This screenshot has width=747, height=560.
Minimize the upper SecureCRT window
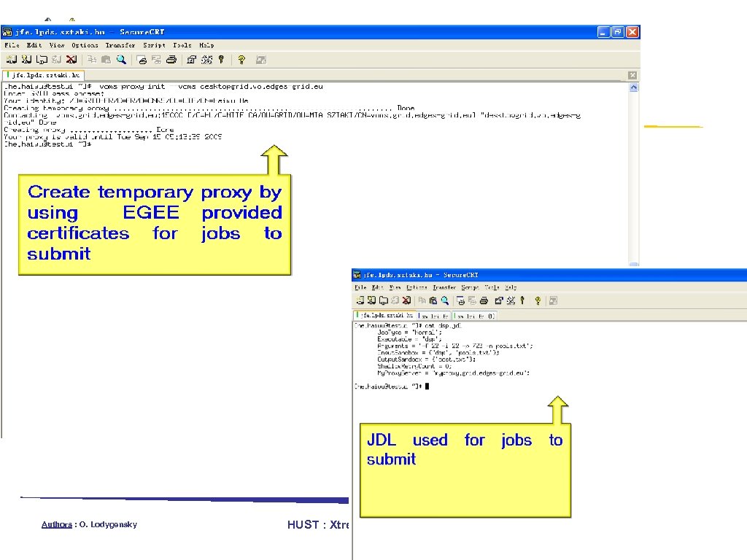coord(603,32)
